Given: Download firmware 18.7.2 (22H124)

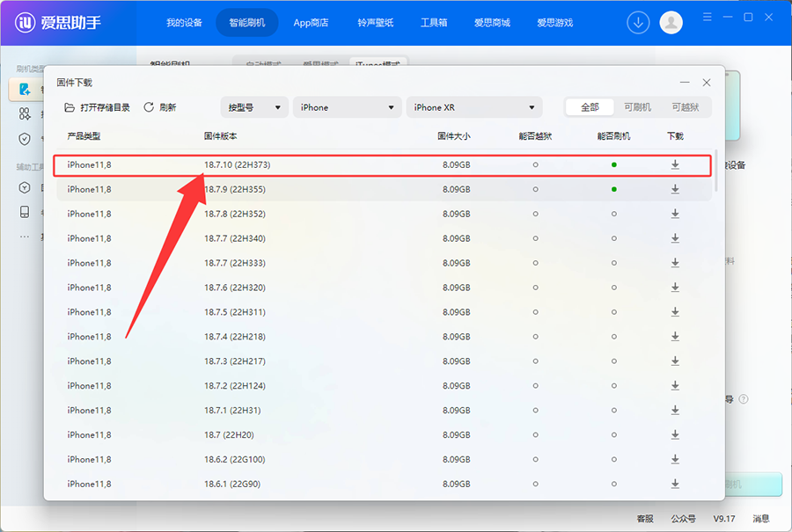Looking at the screenshot, I should tap(675, 386).
